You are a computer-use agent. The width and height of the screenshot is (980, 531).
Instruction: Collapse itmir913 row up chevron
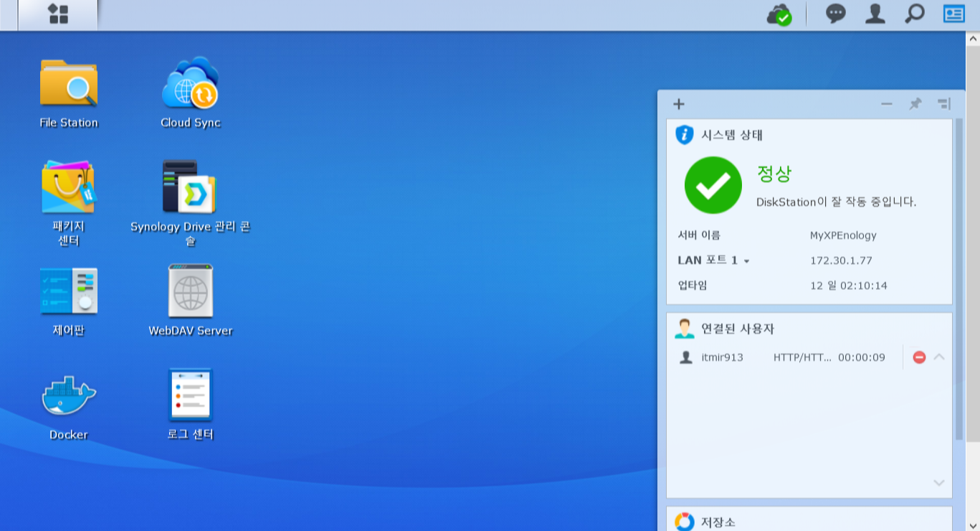(x=939, y=357)
